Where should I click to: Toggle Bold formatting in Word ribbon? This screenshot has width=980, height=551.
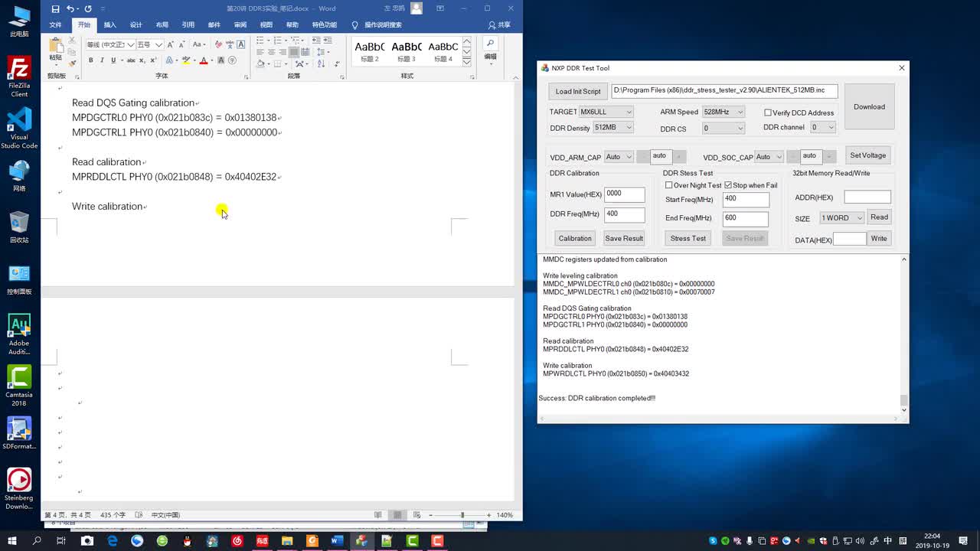[90, 60]
